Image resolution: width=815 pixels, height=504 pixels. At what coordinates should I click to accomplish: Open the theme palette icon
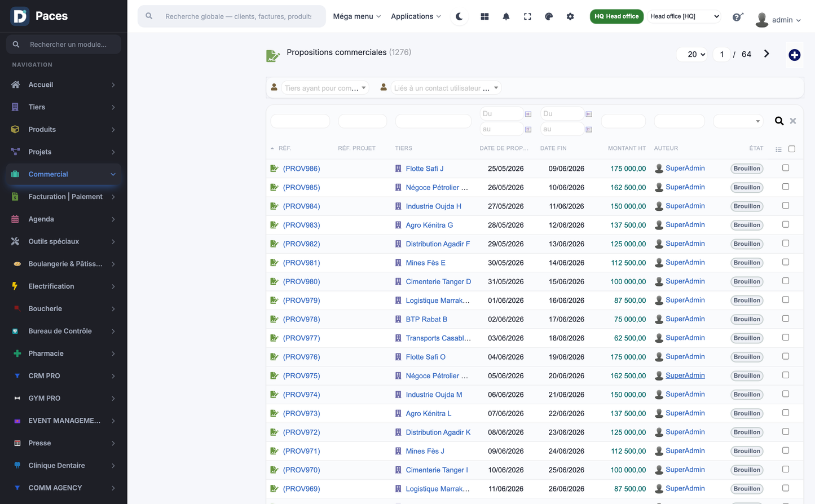tap(549, 16)
